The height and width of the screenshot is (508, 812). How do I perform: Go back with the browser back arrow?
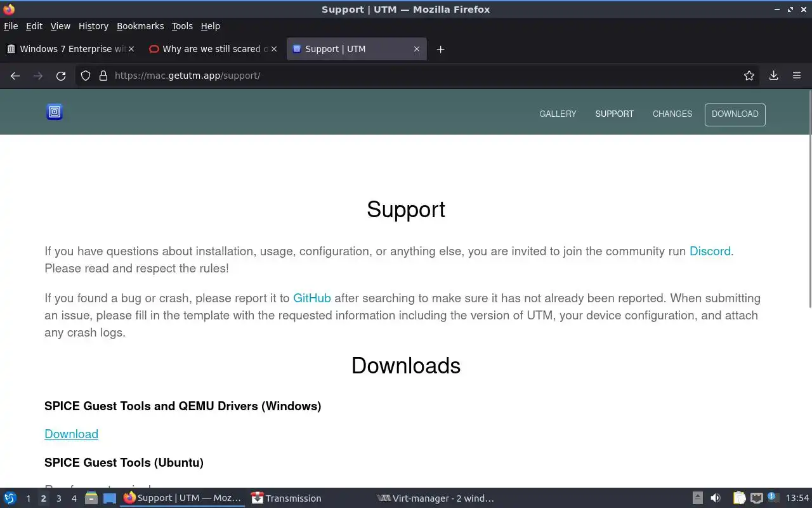[15, 76]
